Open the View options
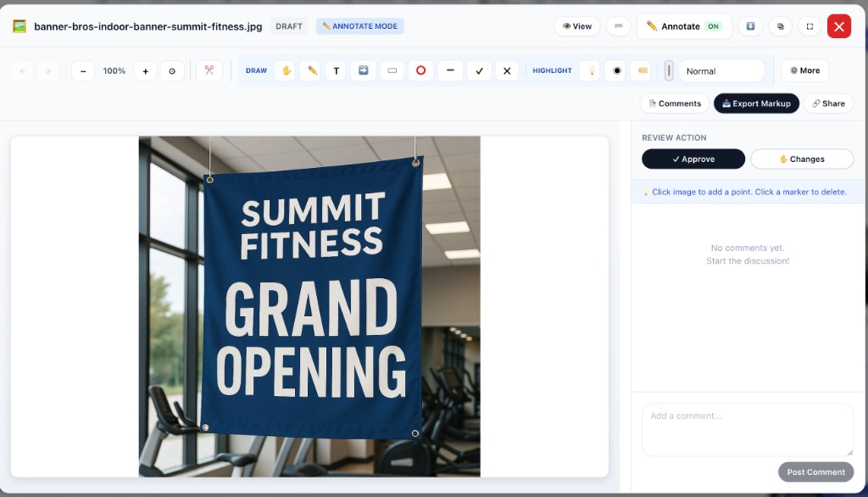Image resolution: width=868 pixels, height=497 pixels. click(x=576, y=26)
